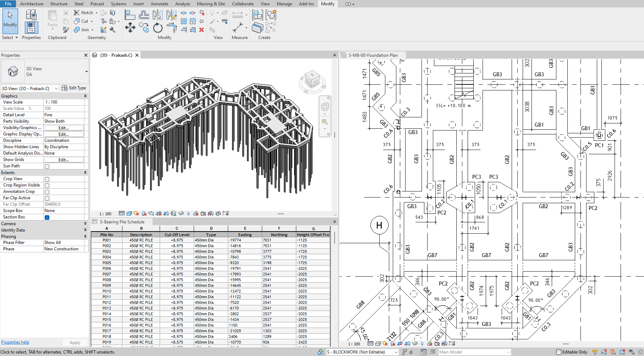Select the Move tool
The height and width of the screenshot is (356, 644).
point(130,28)
